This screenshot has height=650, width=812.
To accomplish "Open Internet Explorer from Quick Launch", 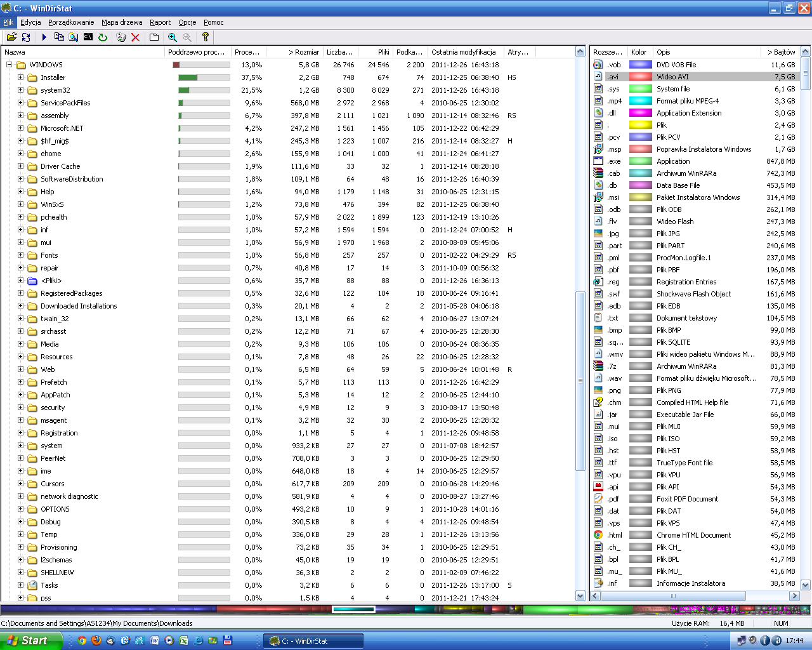I will click(x=199, y=641).
